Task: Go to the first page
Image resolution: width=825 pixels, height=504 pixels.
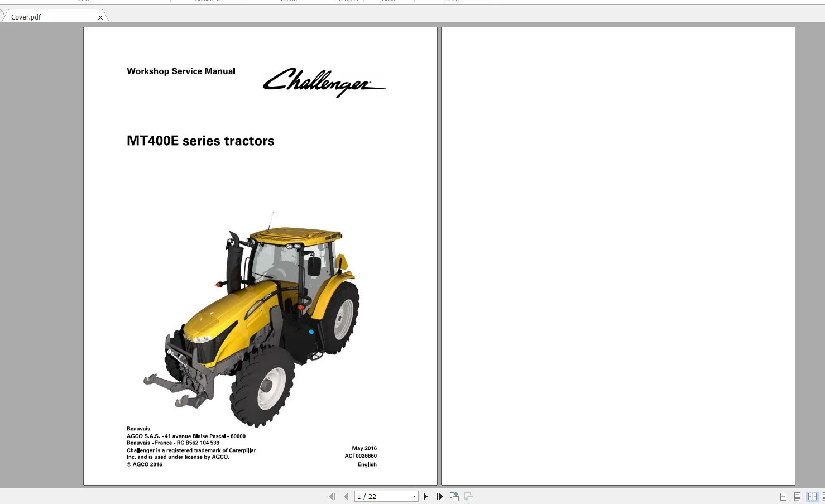Action: pos(332,496)
